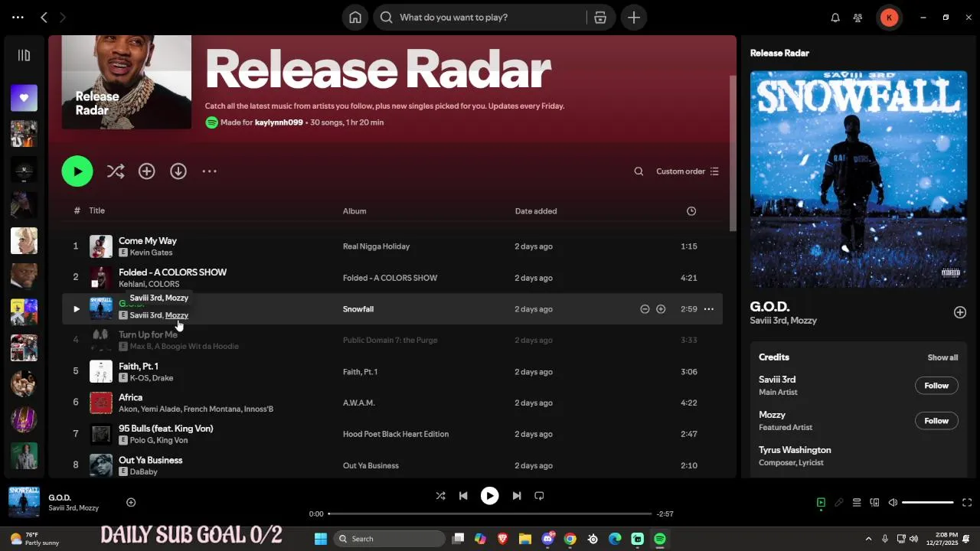Open the Browse icon in search bar
This screenshot has width=980, height=551.
pyautogui.click(x=600, y=18)
